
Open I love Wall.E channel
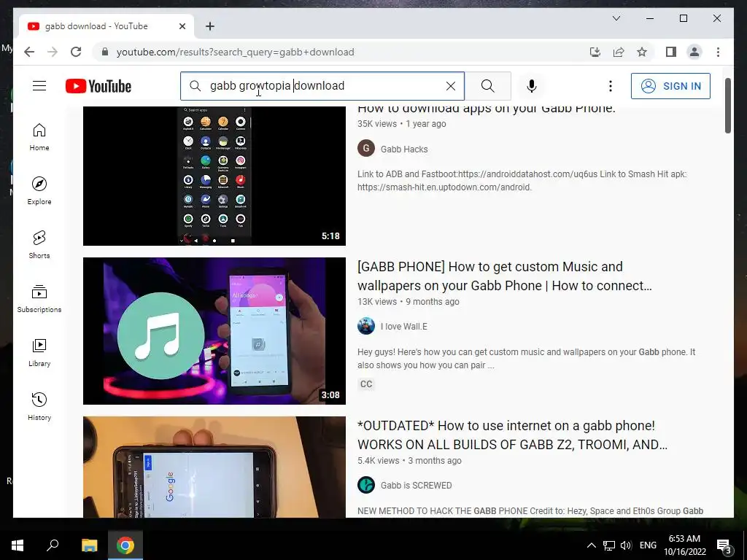pyautogui.click(x=403, y=327)
